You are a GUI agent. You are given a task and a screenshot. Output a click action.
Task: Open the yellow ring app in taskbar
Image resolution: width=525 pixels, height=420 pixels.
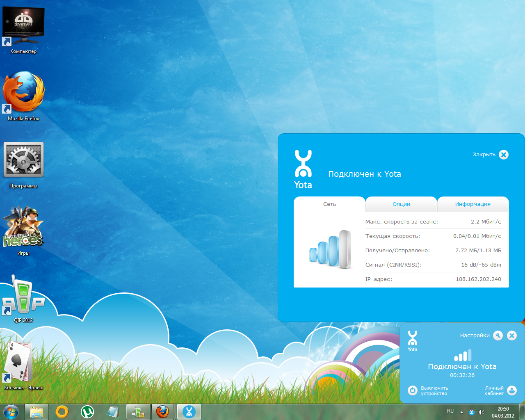62,412
